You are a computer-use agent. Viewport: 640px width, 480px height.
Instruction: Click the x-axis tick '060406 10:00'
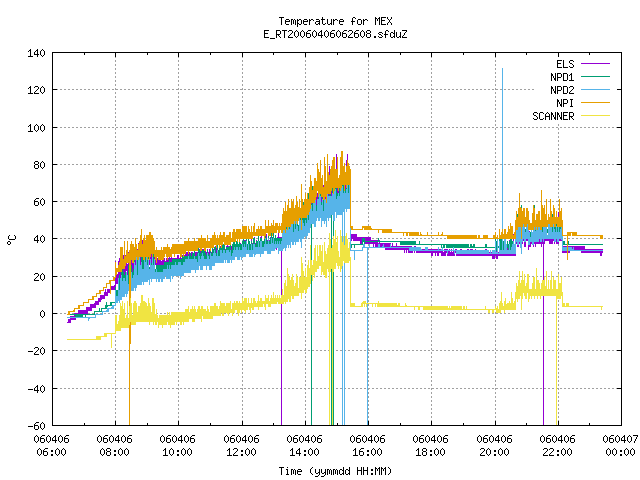point(178,446)
